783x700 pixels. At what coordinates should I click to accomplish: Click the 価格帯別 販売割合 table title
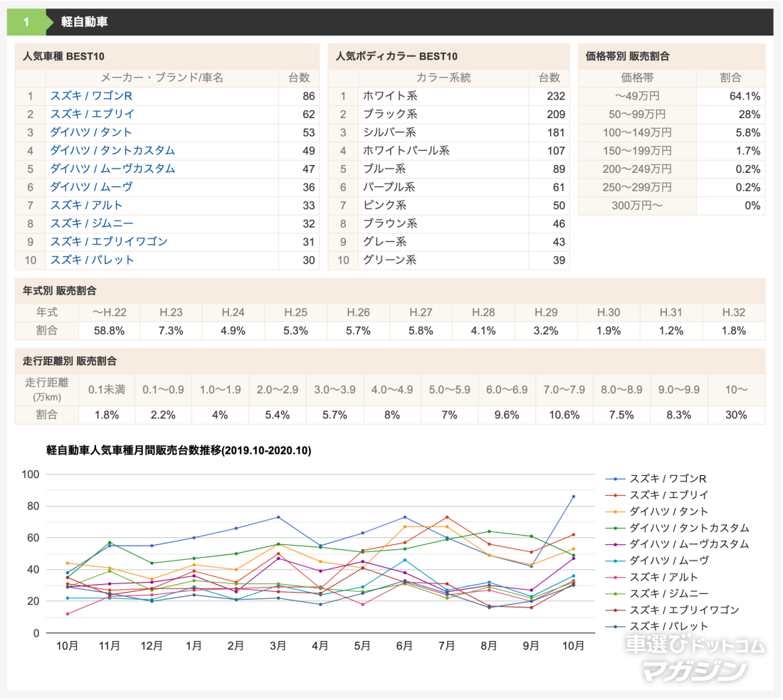627,56
